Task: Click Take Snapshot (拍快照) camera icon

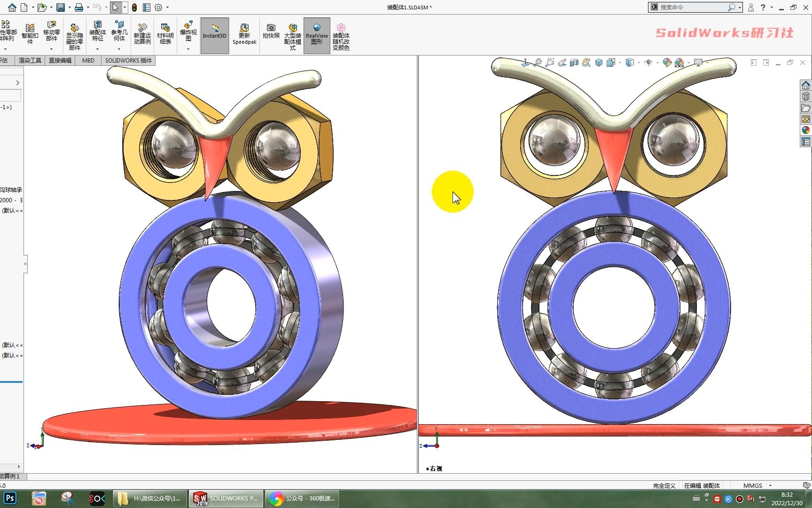Action: tap(271, 31)
